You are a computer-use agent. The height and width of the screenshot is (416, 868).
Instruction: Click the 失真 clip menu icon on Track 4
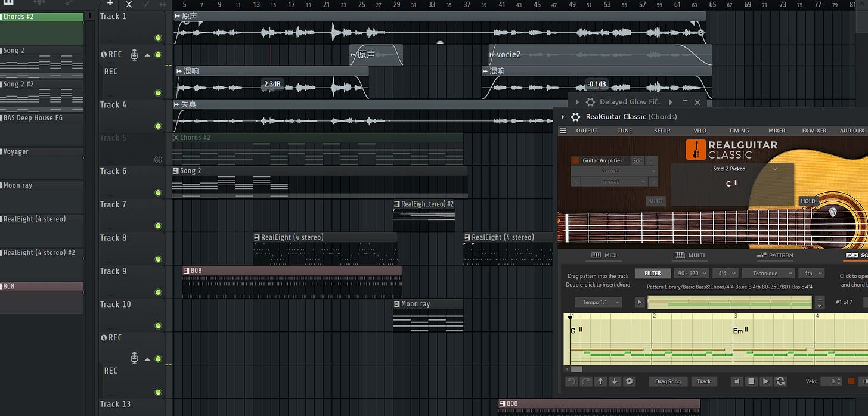click(x=176, y=104)
